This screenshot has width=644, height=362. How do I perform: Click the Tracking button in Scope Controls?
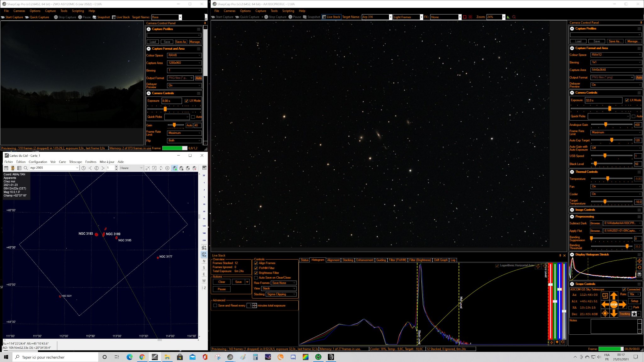(x=625, y=314)
